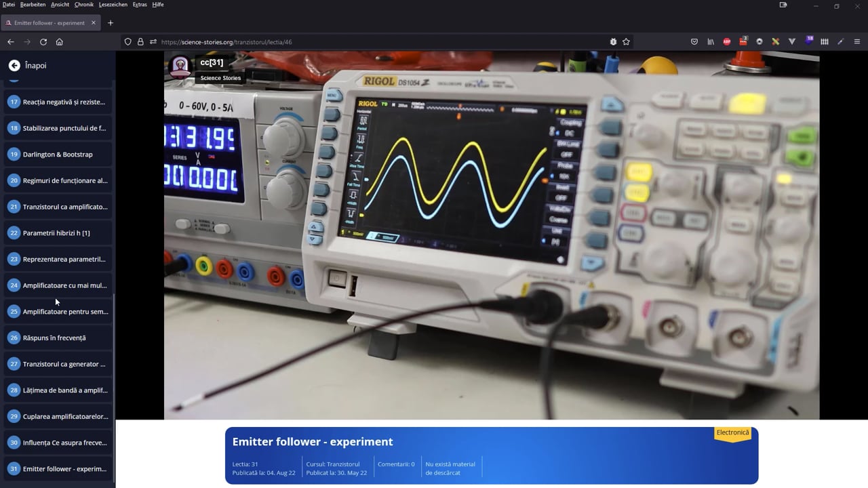
Task: Open lesson 19 Darlington & Bootstrap
Action: click(x=58, y=155)
